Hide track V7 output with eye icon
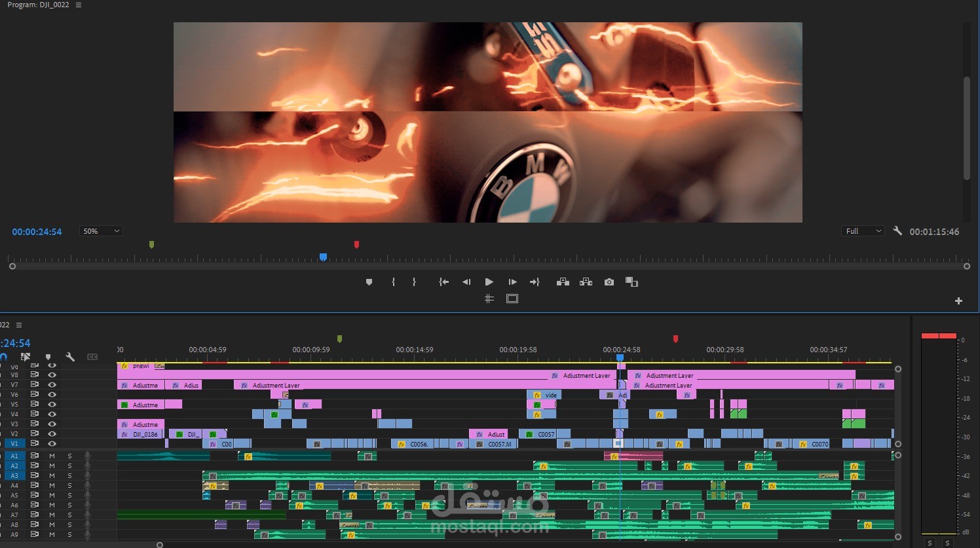 [52, 385]
